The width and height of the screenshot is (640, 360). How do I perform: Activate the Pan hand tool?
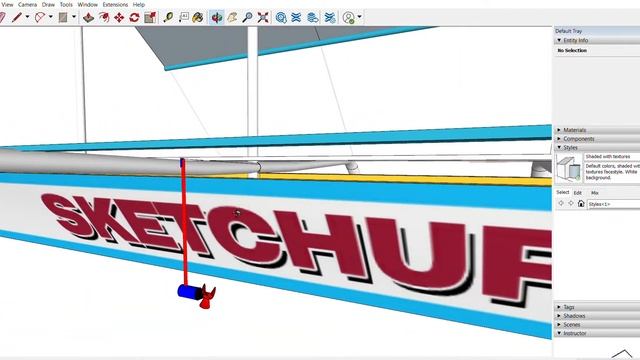click(232, 18)
